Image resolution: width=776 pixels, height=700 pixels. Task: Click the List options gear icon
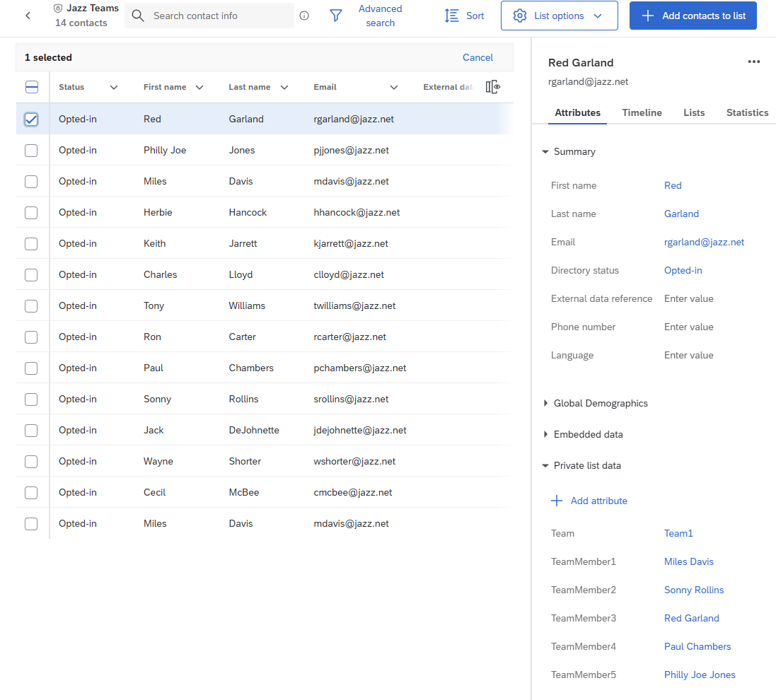(x=520, y=16)
